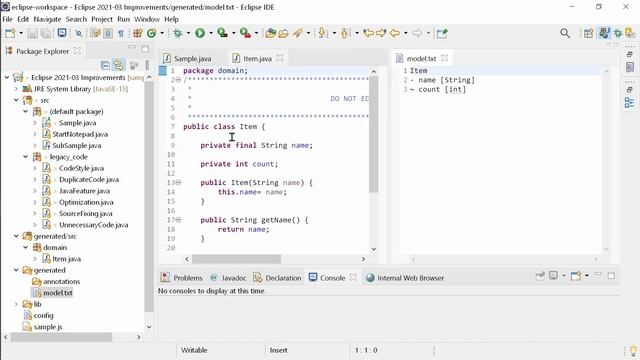Select StartNotepad.java in the tree
The height and width of the screenshot is (360, 640).
[80, 134]
